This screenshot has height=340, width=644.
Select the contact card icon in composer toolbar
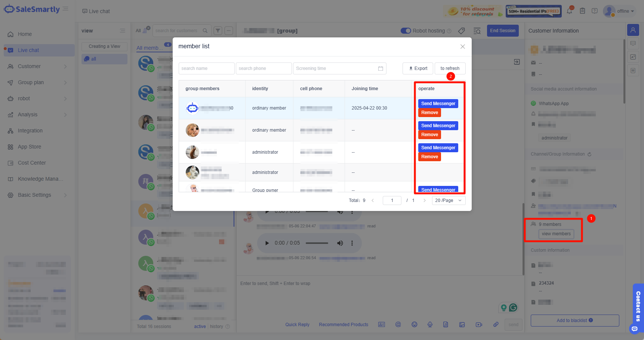point(382,325)
